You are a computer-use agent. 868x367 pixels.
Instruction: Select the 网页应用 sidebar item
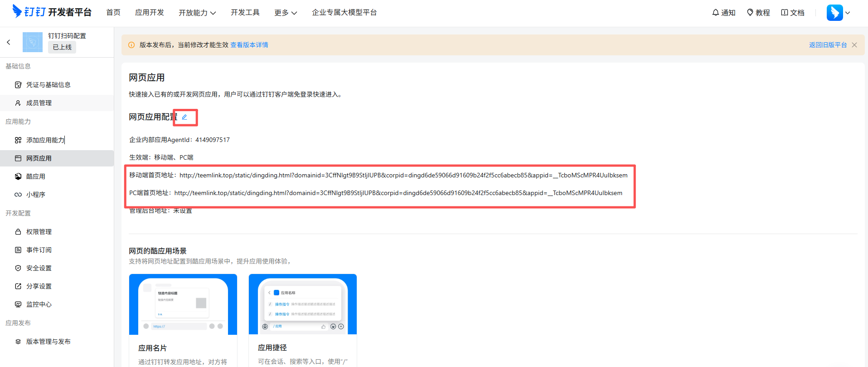coord(57,158)
